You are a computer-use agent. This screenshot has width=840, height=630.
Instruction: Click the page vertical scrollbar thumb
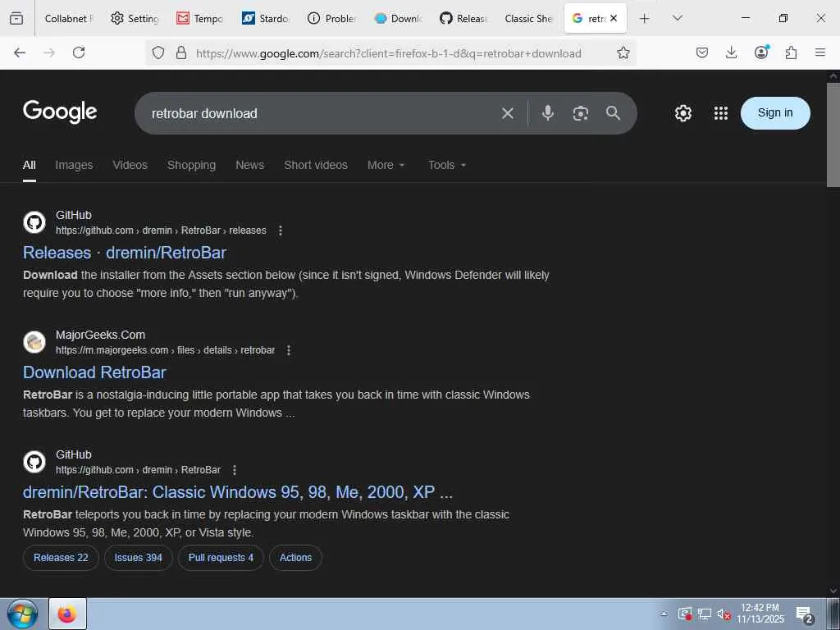coord(833,135)
